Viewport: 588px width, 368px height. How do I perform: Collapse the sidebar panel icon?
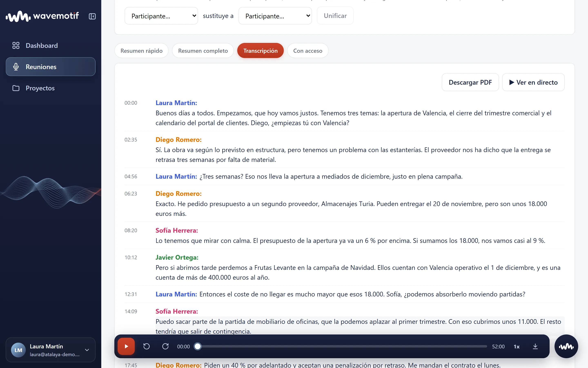pos(92,16)
